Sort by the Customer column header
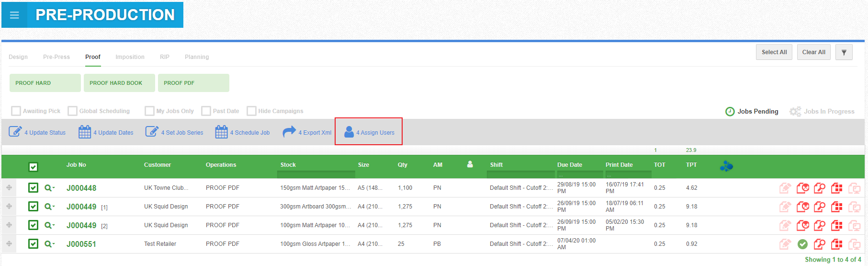Viewport: 868px width, 266px height. [158, 164]
